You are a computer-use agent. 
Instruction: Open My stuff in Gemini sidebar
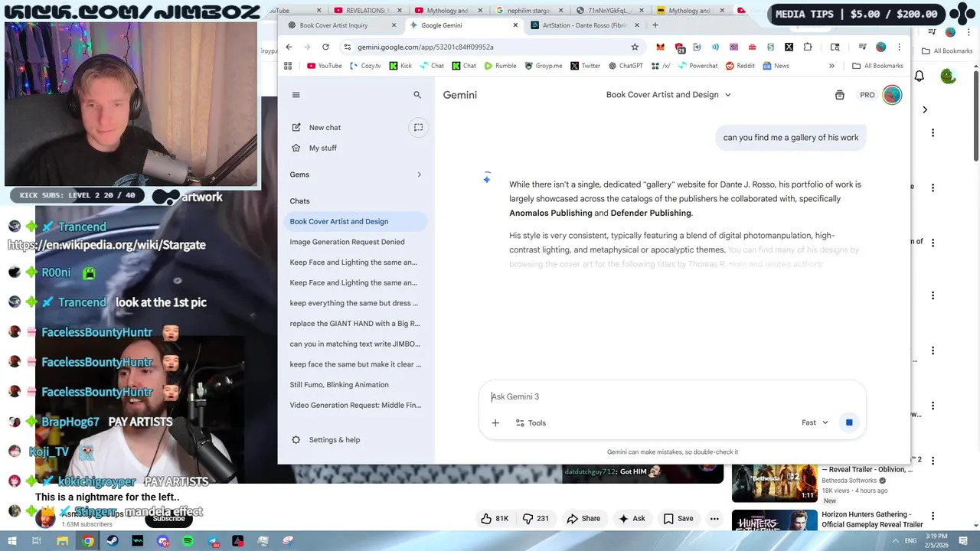(354, 148)
